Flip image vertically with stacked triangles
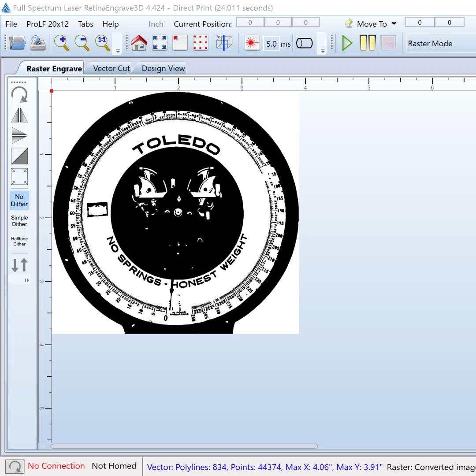 (19, 135)
